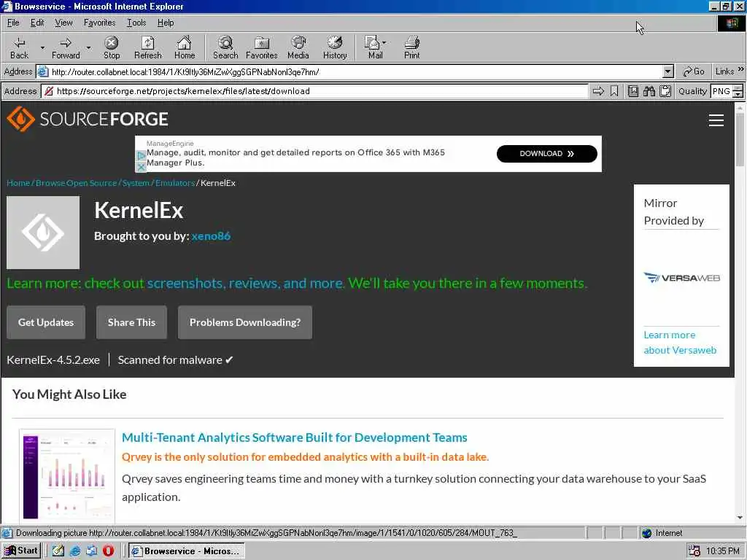Viewport: 747px width, 560px height.
Task: Follow the Emulators breadcrumb link
Action: click(x=175, y=183)
